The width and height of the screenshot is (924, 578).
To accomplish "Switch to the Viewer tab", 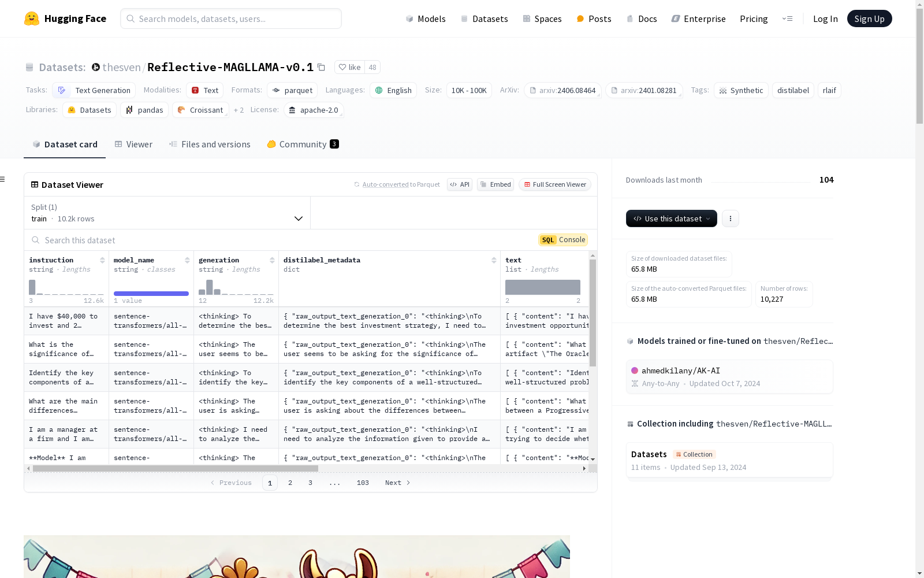I will pyautogui.click(x=133, y=144).
